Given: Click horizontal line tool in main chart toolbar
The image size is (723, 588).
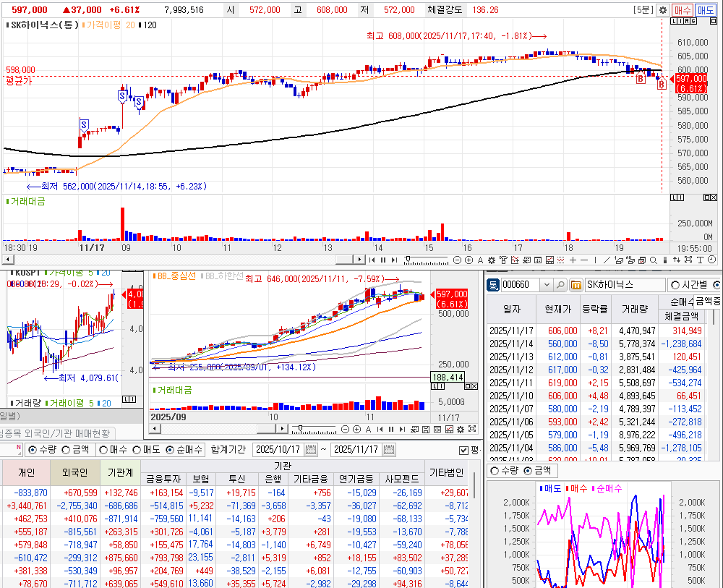Looking at the screenshot, I should 584,260.
